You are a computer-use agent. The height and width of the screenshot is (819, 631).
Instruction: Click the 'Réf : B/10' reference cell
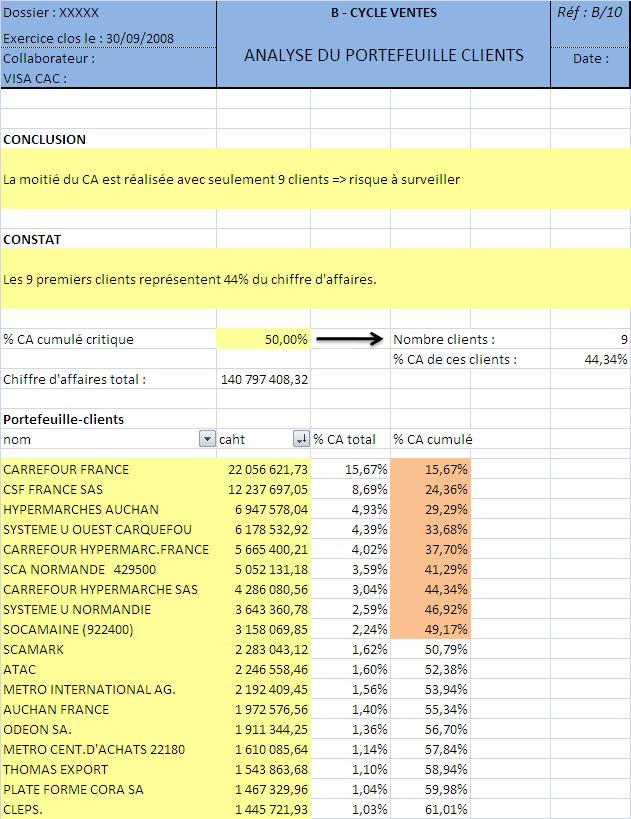[x=590, y=13]
